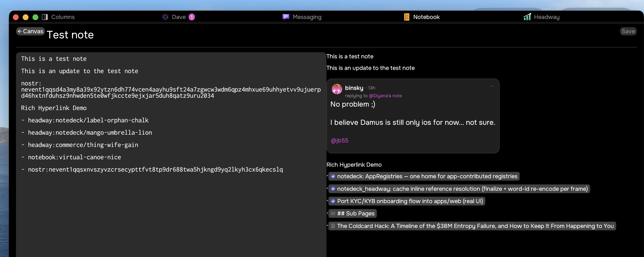Open the @jb55 mention link
644x257 pixels.
(339, 141)
